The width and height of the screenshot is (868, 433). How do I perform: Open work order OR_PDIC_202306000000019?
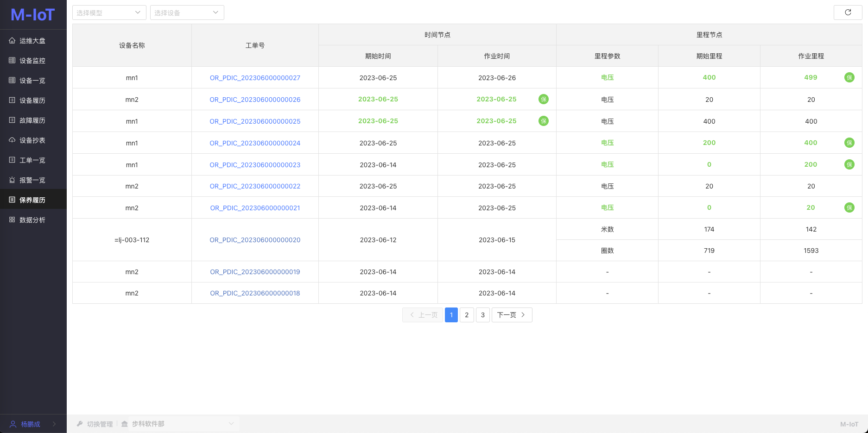pos(255,272)
